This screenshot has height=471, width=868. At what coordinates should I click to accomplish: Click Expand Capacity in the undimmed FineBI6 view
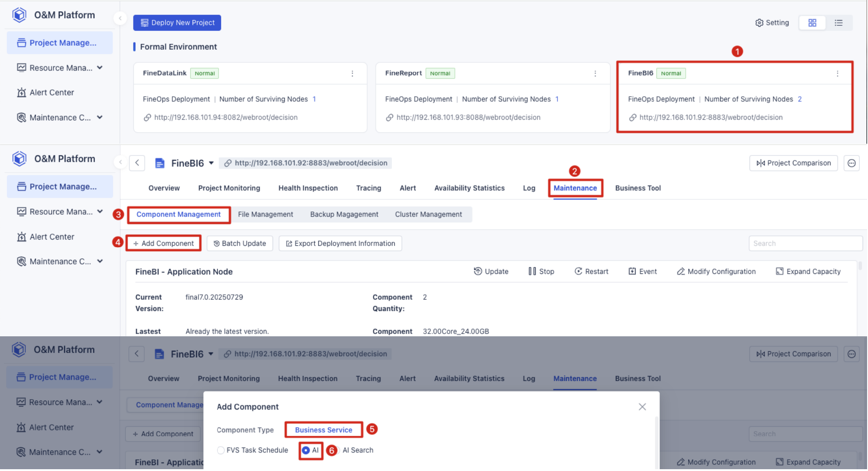point(808,271)
